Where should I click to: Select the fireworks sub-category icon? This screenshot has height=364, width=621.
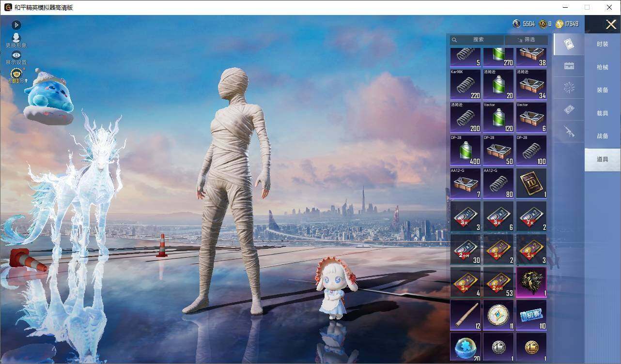click(x=569, y=88)
